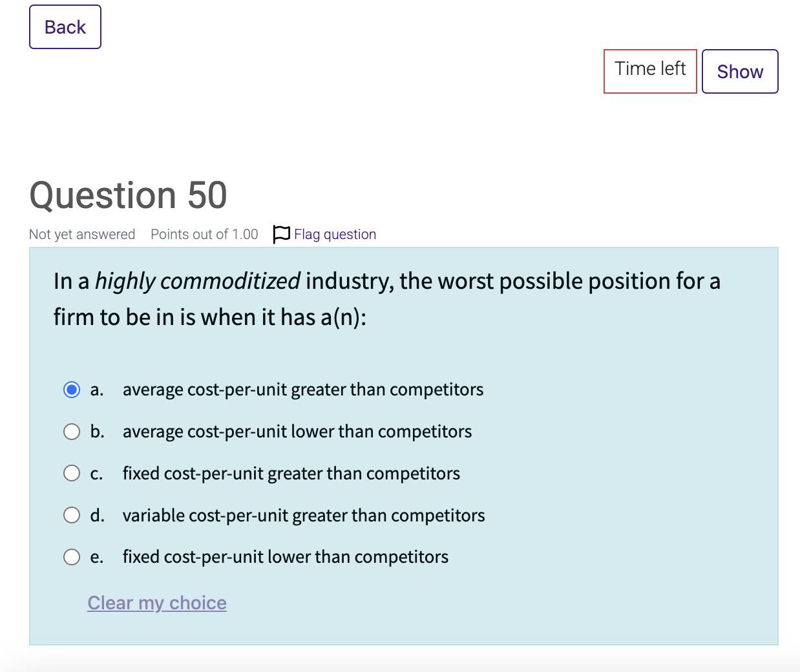Click the Points out of 1.00 label
The height and width of the screenshot is (672, 800).
(204, 234)
